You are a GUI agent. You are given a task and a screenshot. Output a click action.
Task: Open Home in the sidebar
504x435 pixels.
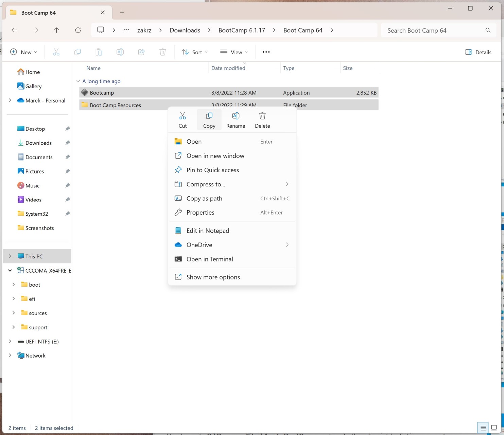click(29, 72)
